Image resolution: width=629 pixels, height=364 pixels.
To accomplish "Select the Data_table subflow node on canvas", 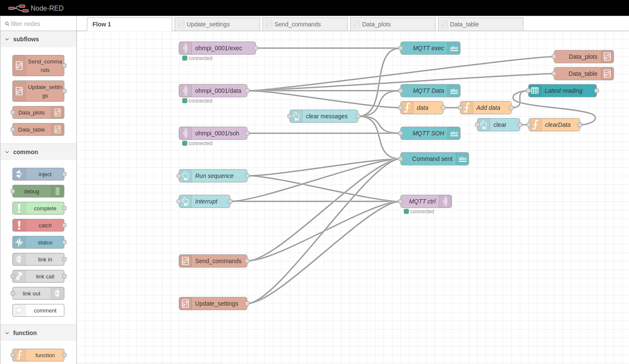I will click(x=583, y=74).
